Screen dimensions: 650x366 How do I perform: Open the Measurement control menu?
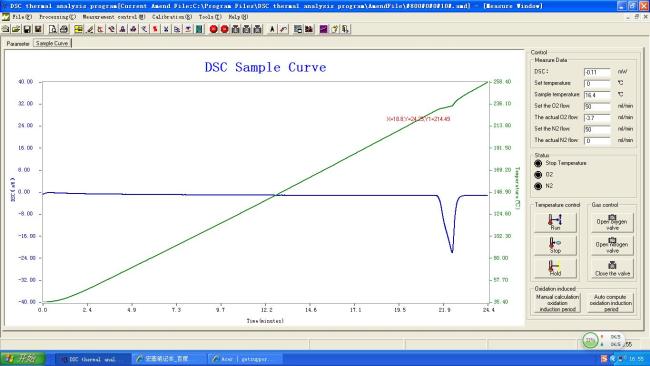point(114,17)
